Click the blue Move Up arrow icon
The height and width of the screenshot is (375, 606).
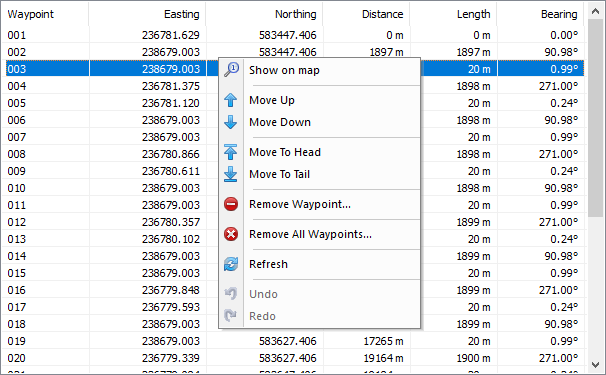coord(231,100)
